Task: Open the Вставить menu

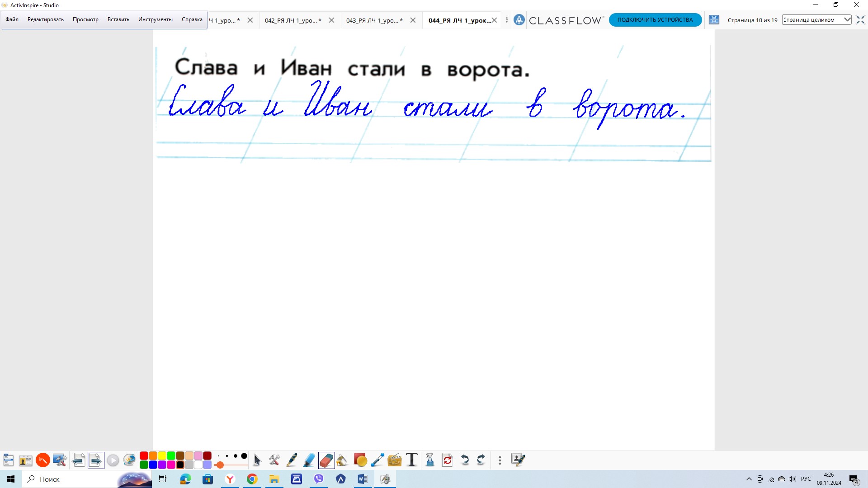Action: (x=118, y=19)
